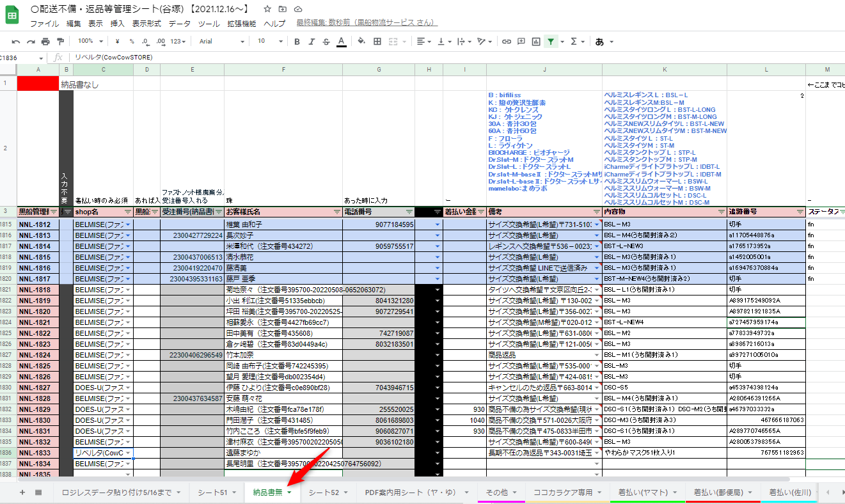Screen dimensions: 845x504
Task: Click the Google Sheets home icon
Action: [x=13, y=15]
